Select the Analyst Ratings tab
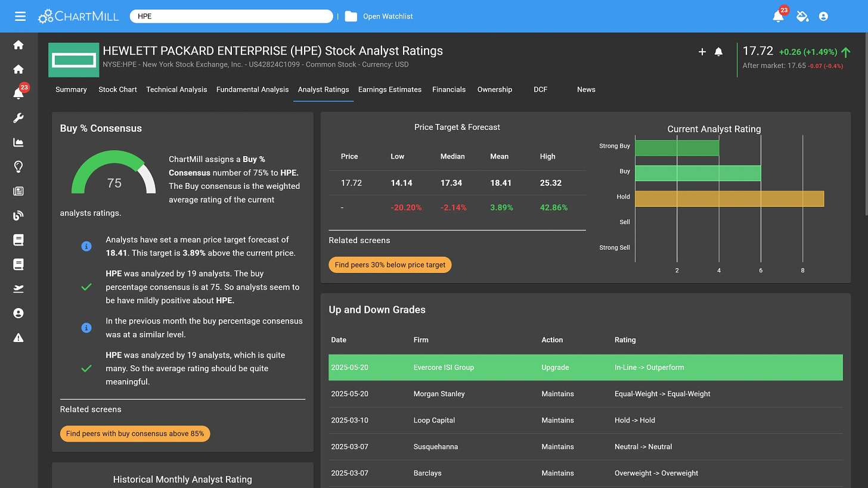 323,89
